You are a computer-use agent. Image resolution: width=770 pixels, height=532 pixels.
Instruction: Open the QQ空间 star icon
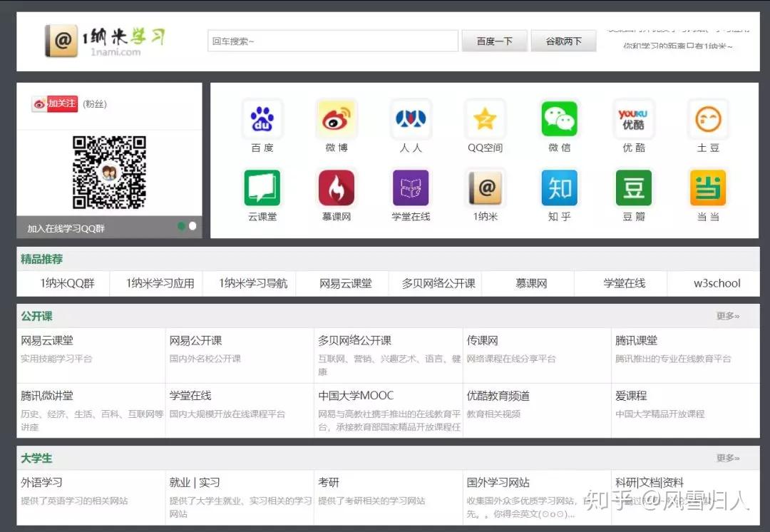pos(486,119)
